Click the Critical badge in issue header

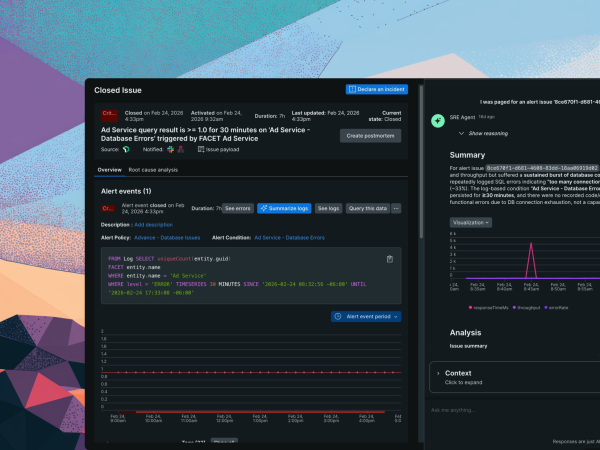(x=109, y=115)
